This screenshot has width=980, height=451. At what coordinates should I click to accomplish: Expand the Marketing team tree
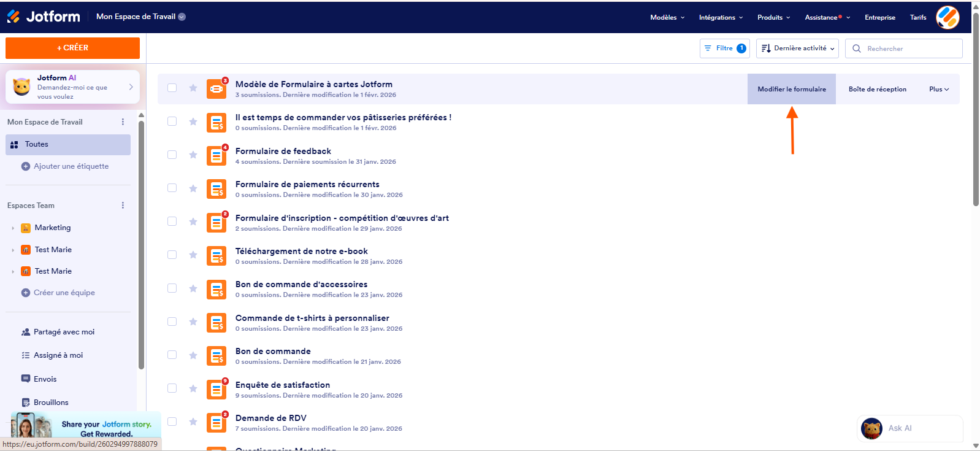point(13,228)
